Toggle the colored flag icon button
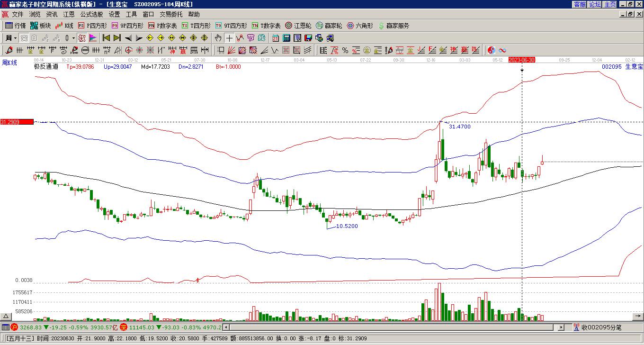The width and height of the screenshot is (644, 345). coord(93,38)
